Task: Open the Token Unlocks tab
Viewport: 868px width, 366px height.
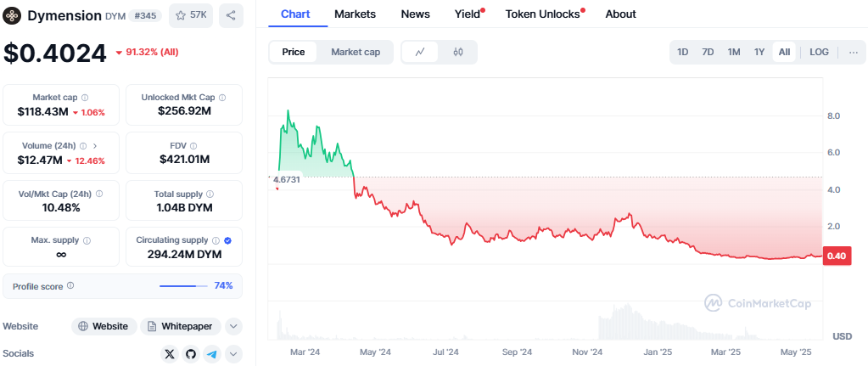Action: tap(544, 14)
